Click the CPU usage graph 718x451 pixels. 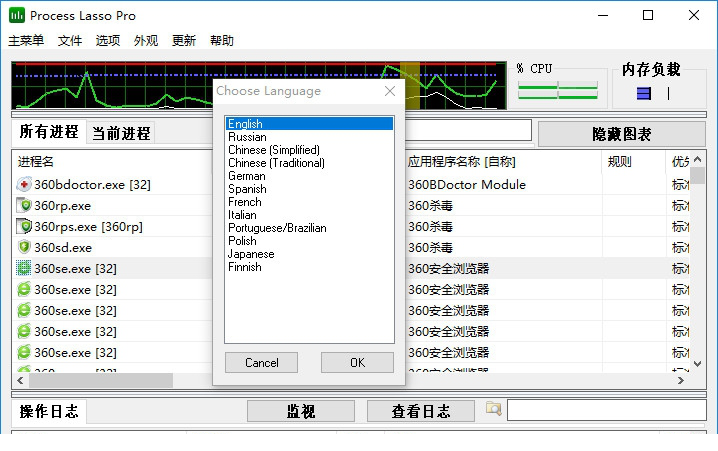coord(259,85)
